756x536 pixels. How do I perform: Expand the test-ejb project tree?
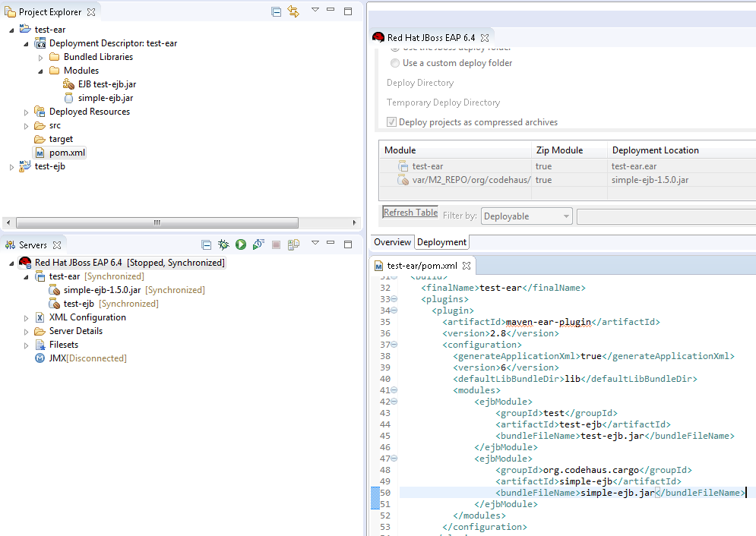click(x=11, y=166)
